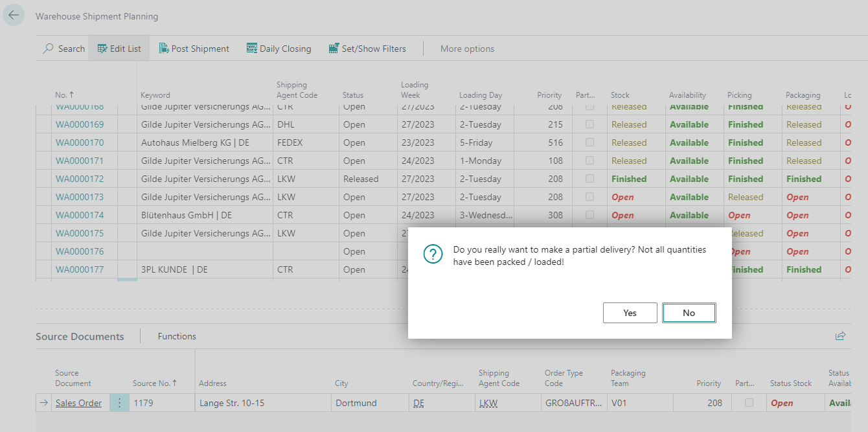Confirm partial delivery with Yes
The image size is (868, 432).
click(630, 312)
